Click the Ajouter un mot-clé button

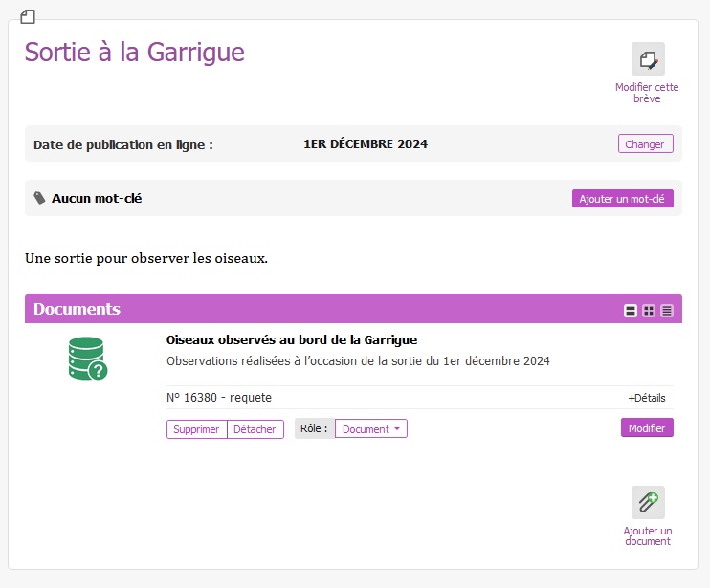[622, 199]
